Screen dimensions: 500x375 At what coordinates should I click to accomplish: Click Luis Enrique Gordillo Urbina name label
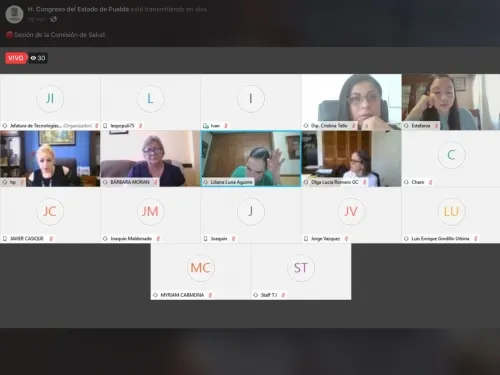[440, 239]
